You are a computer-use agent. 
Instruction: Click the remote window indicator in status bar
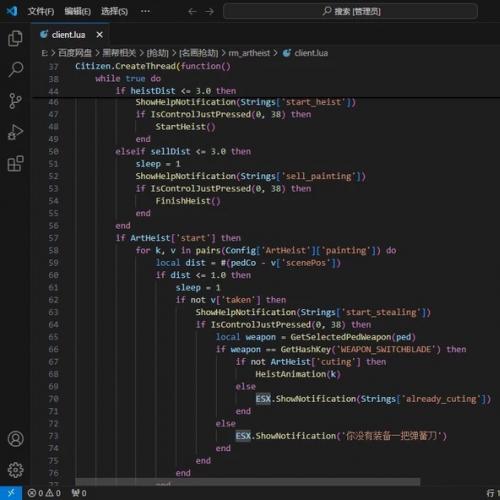11,493
